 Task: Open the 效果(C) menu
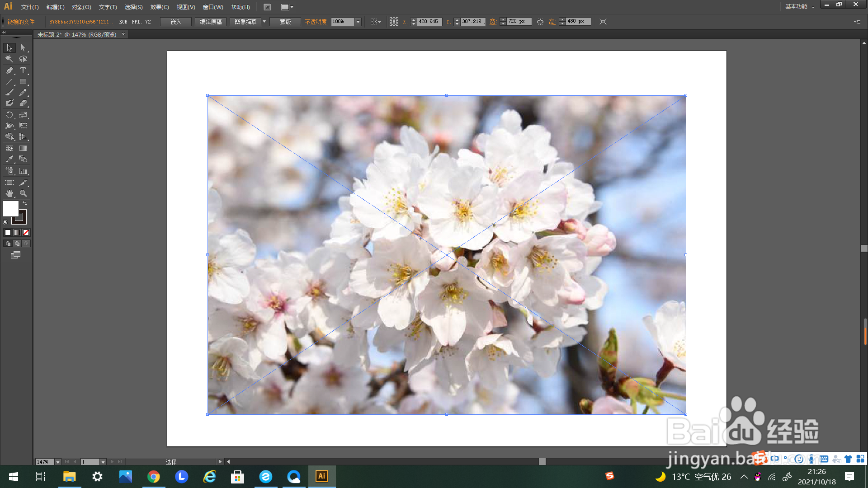[x=159, y=7]
